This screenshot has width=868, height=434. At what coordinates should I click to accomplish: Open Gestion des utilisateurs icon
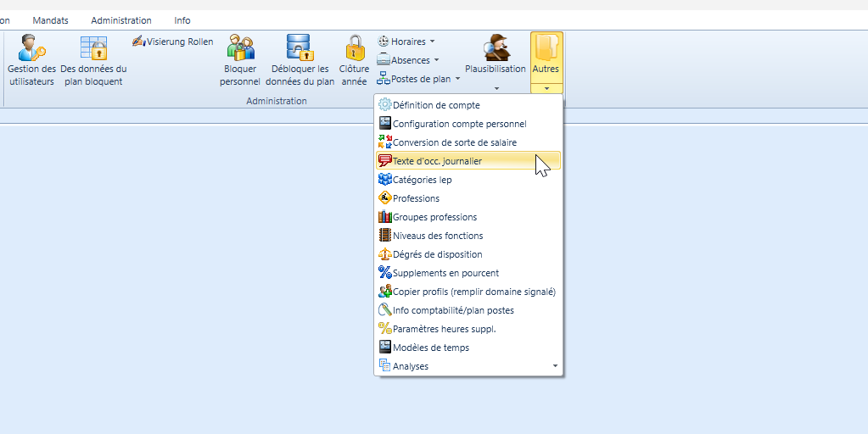click(31, 47)
